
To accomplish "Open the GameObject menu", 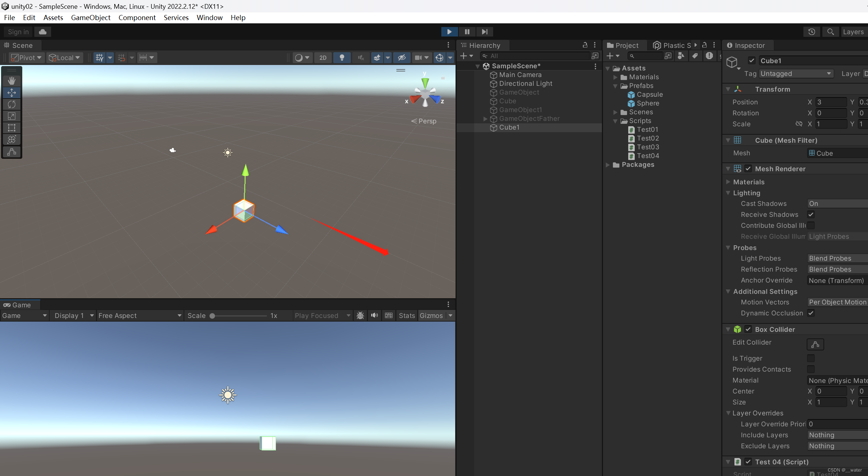I will (91, 18).
